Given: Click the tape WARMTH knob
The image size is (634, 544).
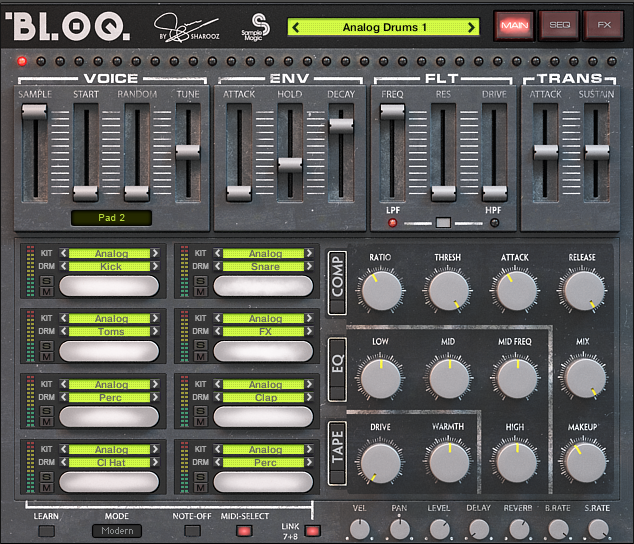Looking at the screenshot, I should (x=448, y=463).
